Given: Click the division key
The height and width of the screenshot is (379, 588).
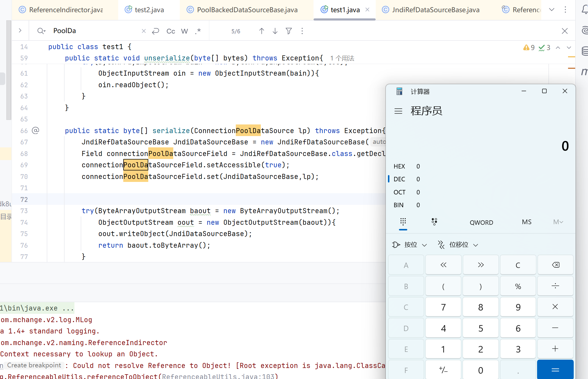Looking at the screenshot, I should click(x=556, y=286).
